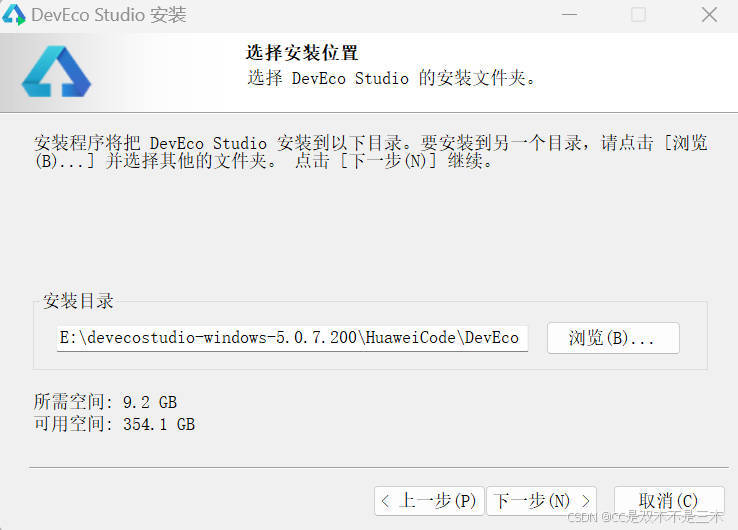The width and height of the screenshot is (738, 530).
Task: Click the large DevEco Studio logo in header
Action: pyautogui.click(x=56, y=72)
